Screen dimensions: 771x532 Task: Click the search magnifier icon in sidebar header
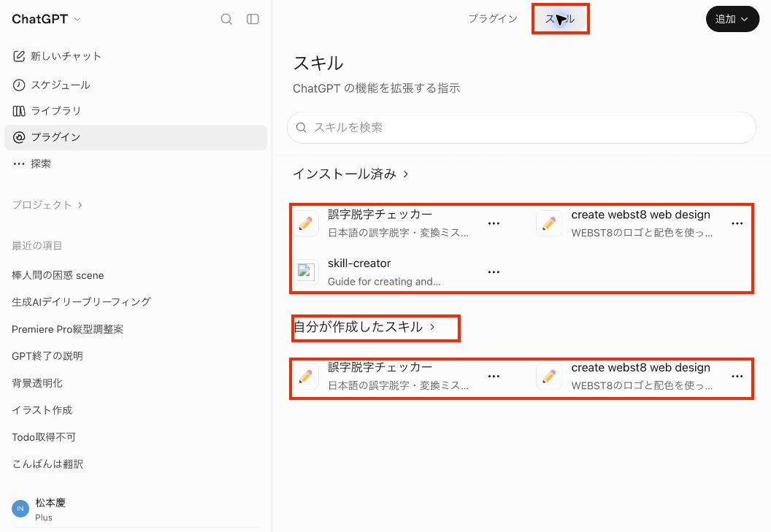tap(226, 19)
